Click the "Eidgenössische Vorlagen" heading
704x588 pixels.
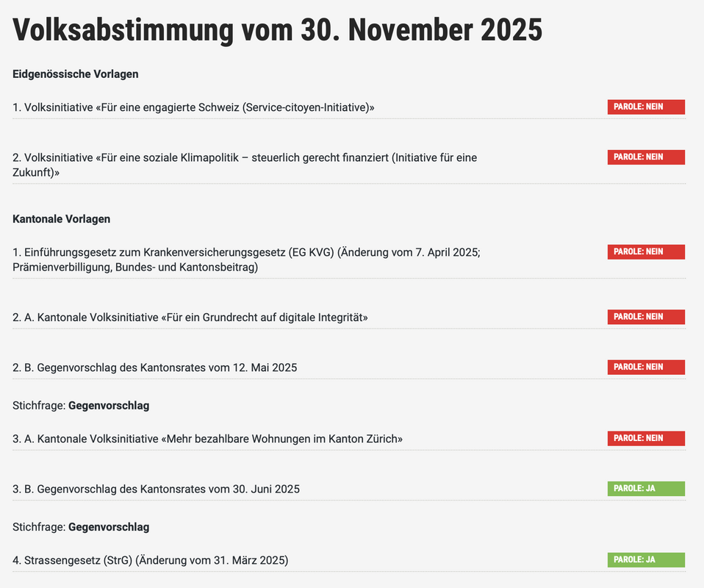point(76,74)
